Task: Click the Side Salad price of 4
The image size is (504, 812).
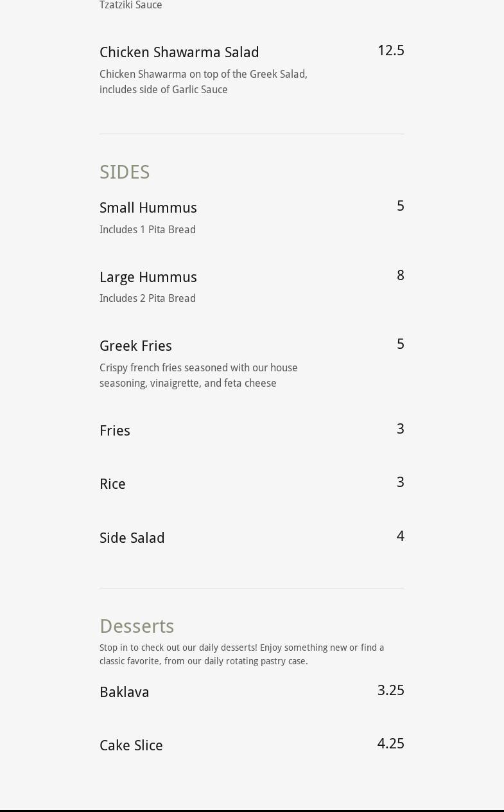Action: click(400, 536)
